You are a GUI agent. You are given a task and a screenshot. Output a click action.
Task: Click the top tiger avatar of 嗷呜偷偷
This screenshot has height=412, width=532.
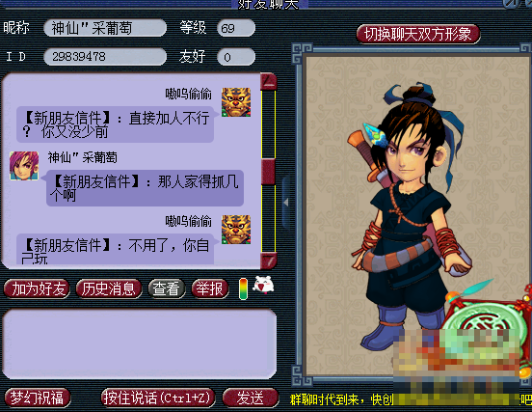[x=236, y=102]
